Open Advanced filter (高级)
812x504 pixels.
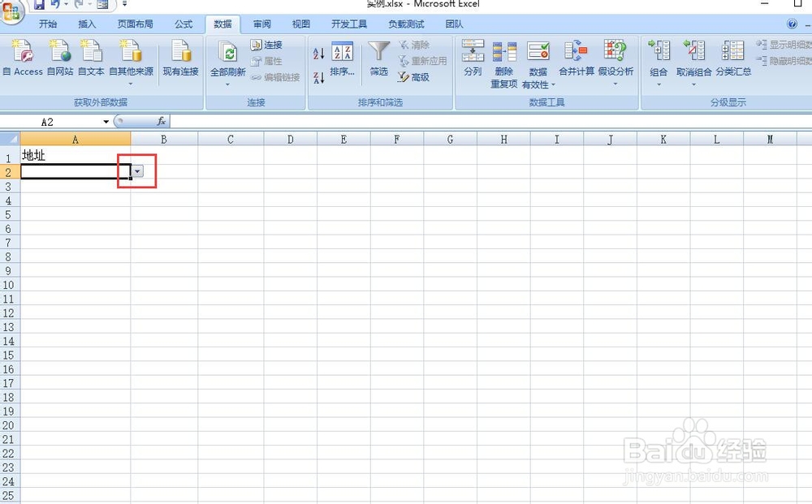414,77
